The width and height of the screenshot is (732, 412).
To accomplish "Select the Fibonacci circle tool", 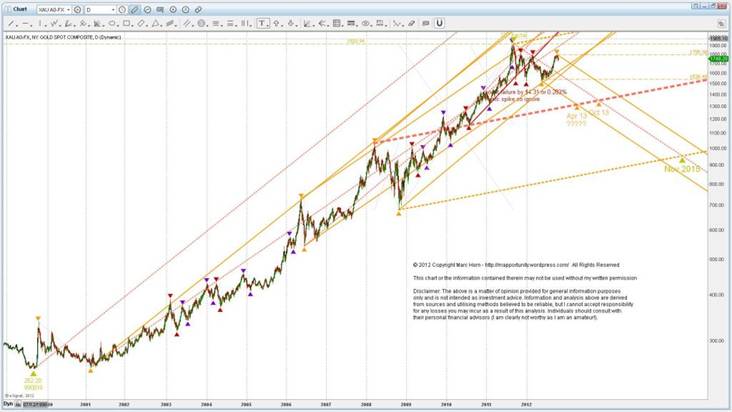I will point(201,23).
